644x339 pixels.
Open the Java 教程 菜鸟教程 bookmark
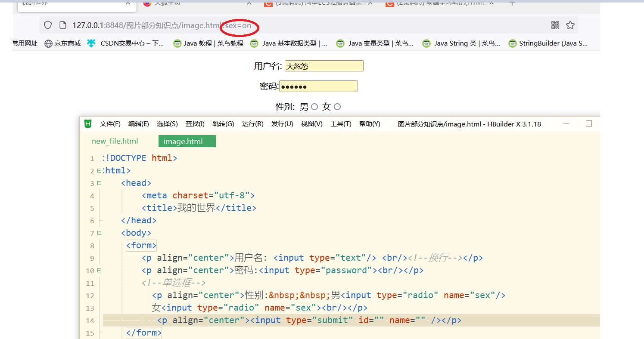pyautogui.click(x=208, y=43)
